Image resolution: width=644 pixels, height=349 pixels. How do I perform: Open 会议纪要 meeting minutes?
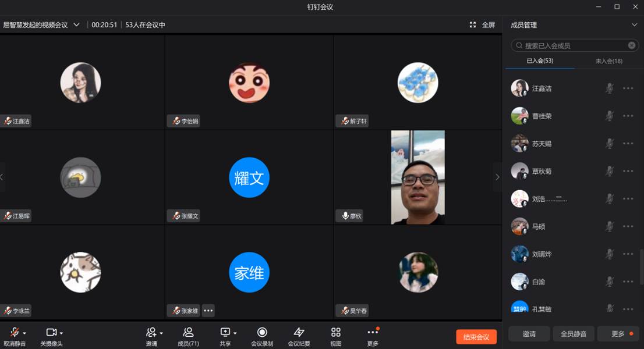tap(299, 332)
